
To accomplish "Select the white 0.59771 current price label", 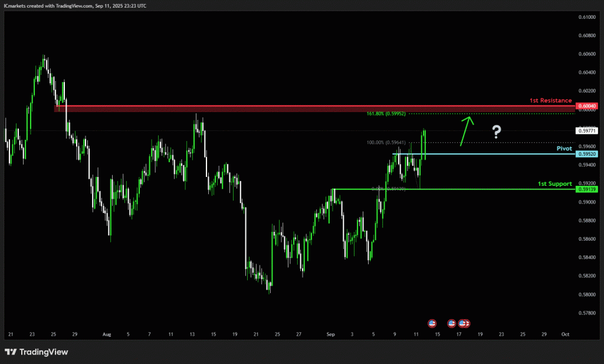I will click(x=587, y=131).
